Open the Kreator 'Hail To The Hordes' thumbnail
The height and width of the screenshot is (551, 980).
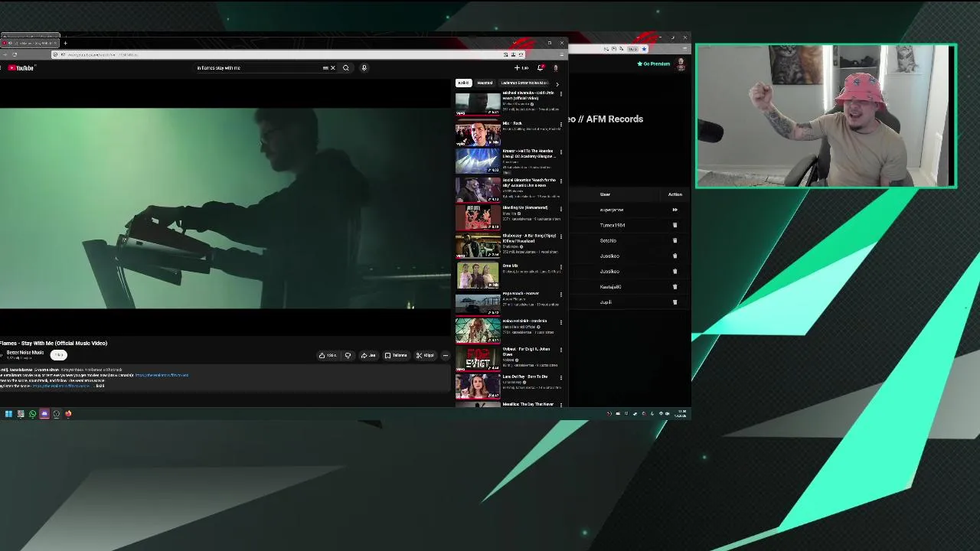coord(478,161)
